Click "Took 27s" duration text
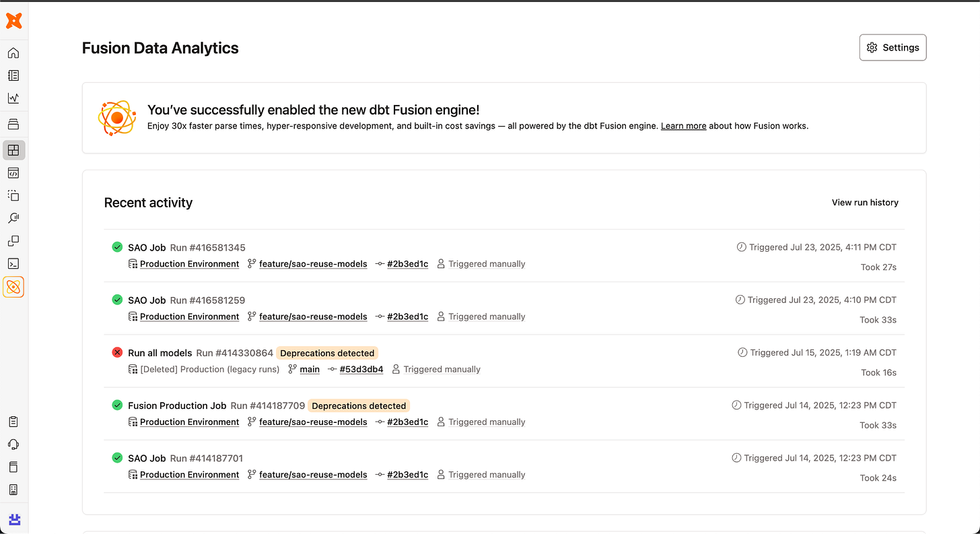This screenshot has width=980, height=534. (878, 267)
